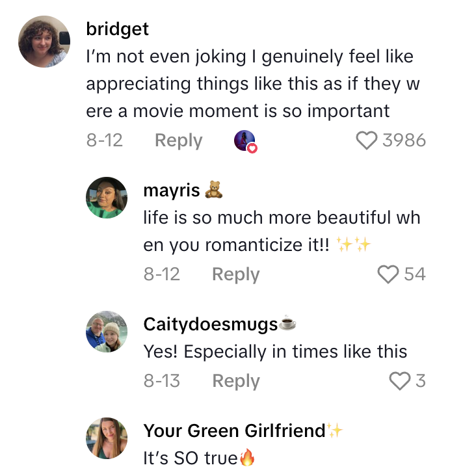
Task: Open the bridget username link
Action: click(x=117, y=29)
